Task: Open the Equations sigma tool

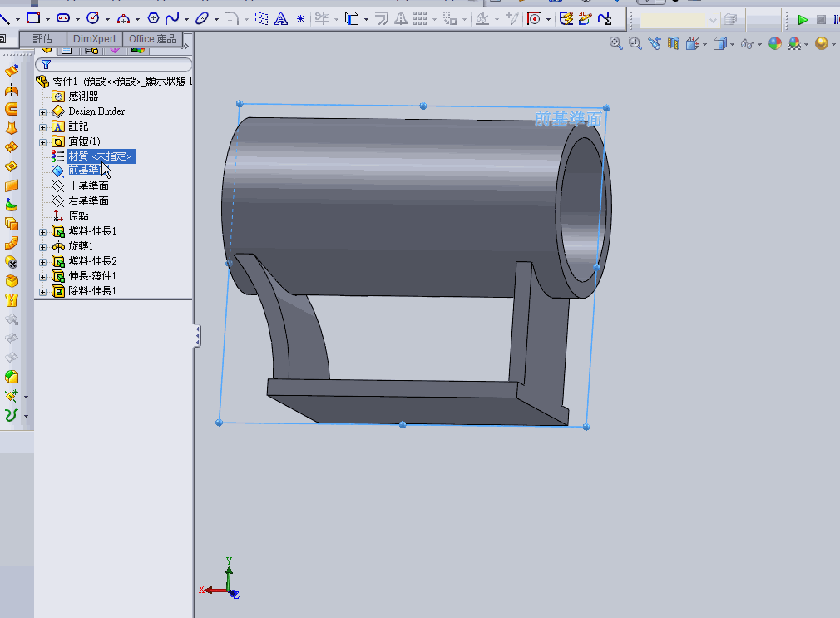Action: 605,19
